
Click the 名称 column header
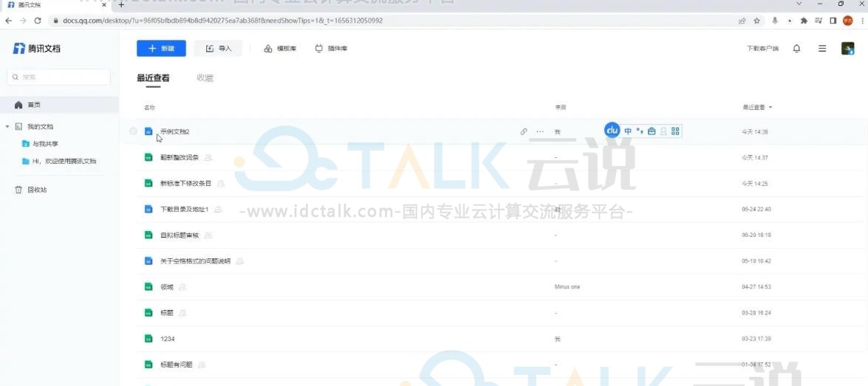(149, 107)
